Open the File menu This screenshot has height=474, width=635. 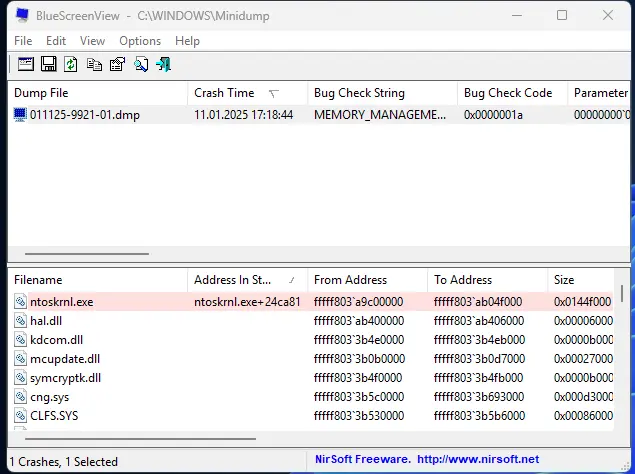[x=23, y=41]
